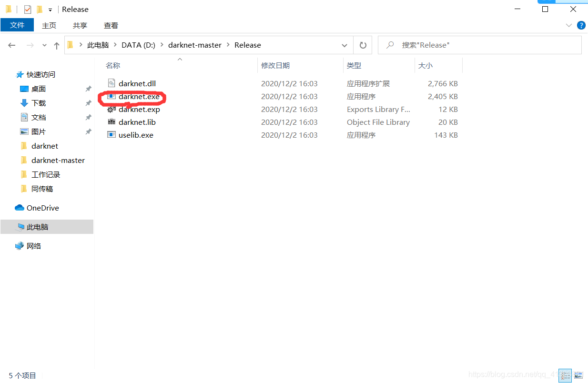Click the Documents (文档) icon in sidebar
The image size is (588, 383).
point(24,117)
